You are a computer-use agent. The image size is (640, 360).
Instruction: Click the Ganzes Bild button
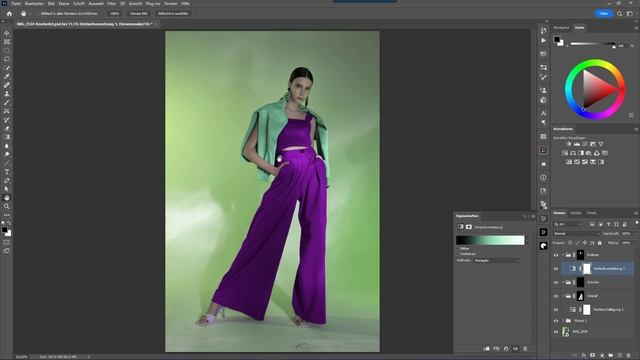139,13
